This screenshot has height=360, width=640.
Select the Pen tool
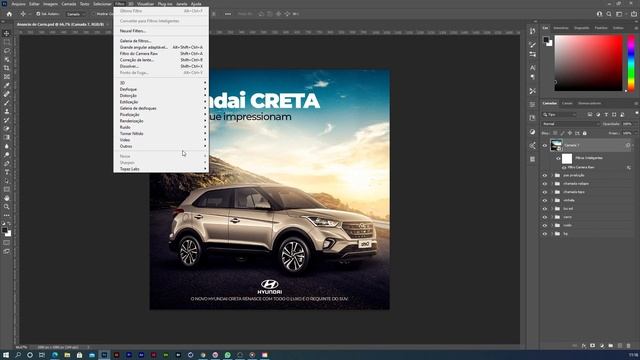[x=7, y=163]
